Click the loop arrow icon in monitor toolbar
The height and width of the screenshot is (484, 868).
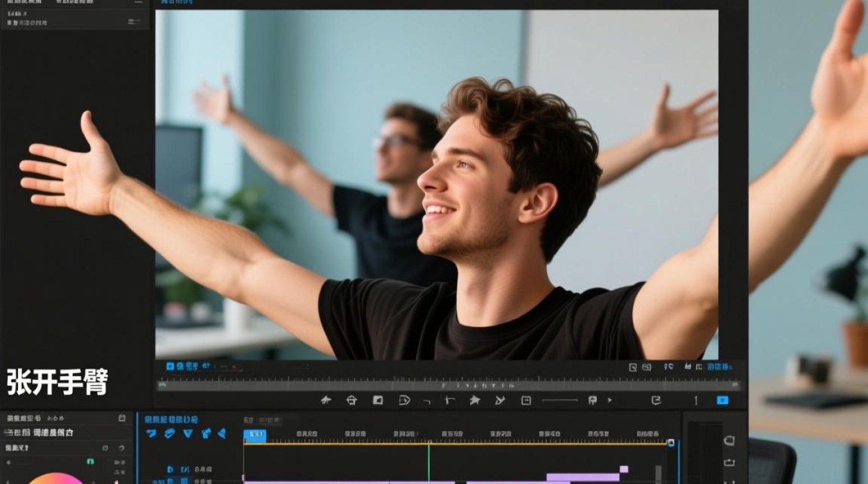tap(656, 400)
